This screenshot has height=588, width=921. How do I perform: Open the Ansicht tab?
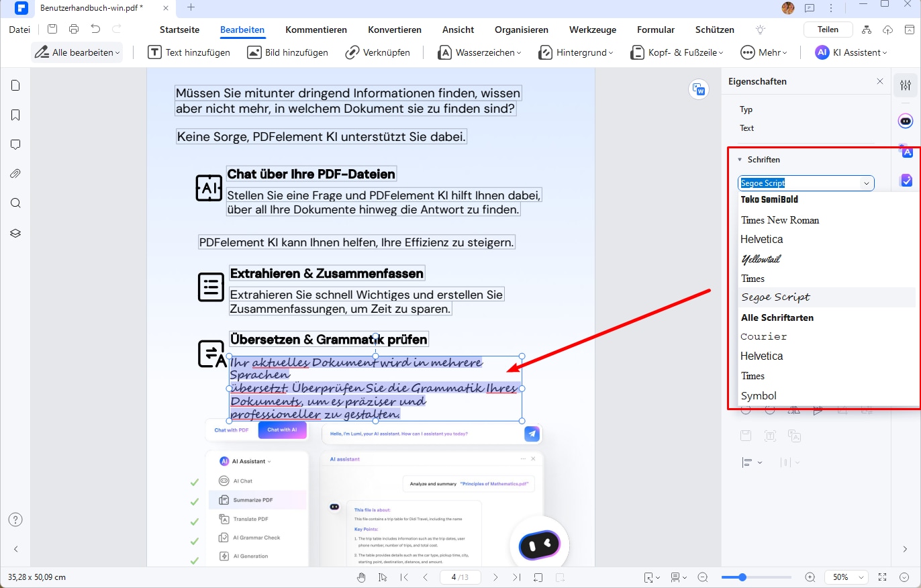tap(458, 30)
